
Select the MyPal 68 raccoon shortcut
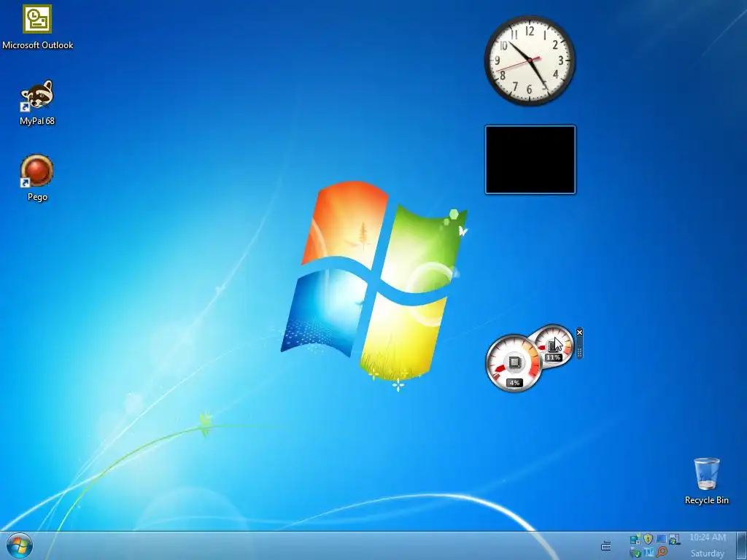[37, 96]
